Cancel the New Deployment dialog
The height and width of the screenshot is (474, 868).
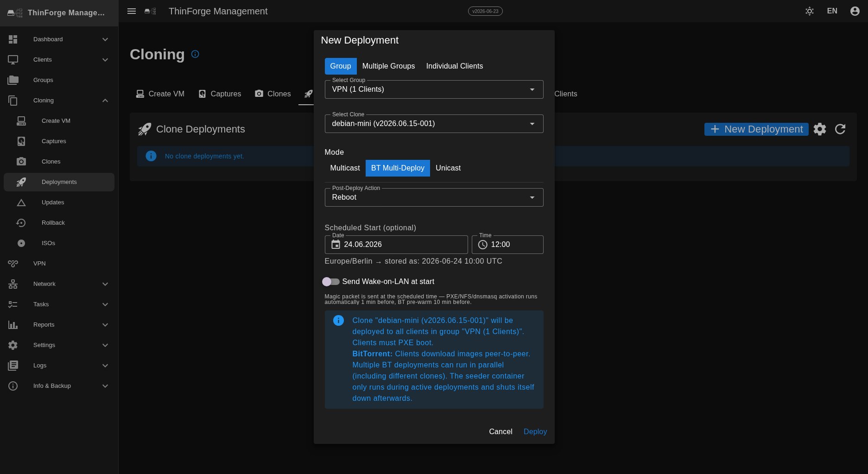pos(501,432)
